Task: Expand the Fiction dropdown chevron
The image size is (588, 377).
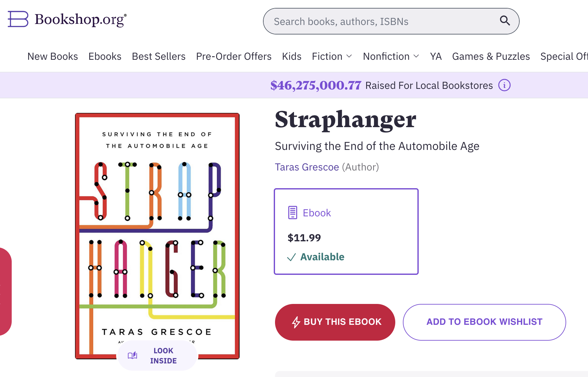Action: pyautogui.click(x=349, y=56)
